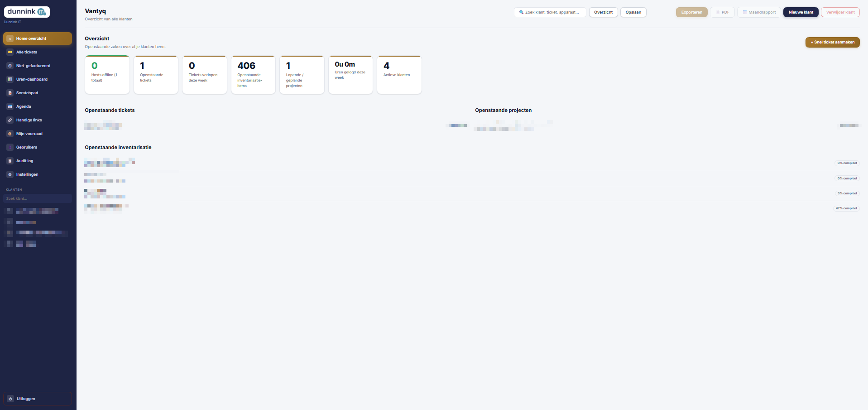The image size is (868, 410).
Task: Open Tickets verlopen deze week card
Action: point(205,75)
